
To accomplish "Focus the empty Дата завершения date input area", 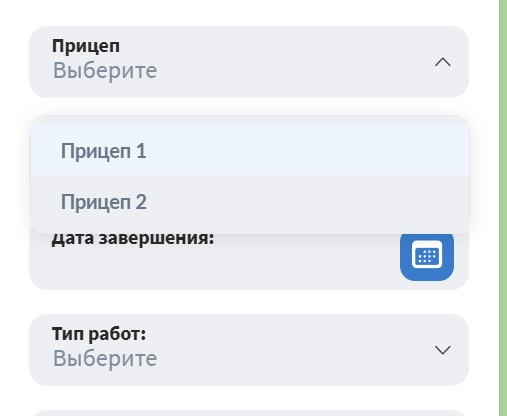I will (213, 267).
